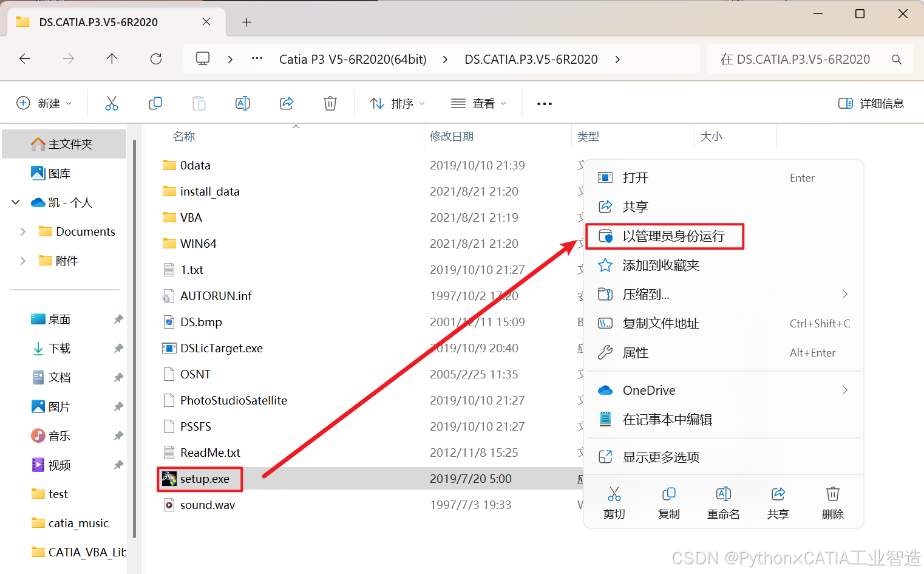
Task: Click the Cut scissors icon in toolbar
Action: click(x=112, y=103)
